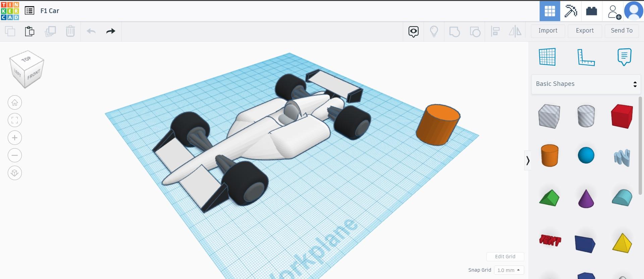Click the FRONT face of view cube

[34, 74]
